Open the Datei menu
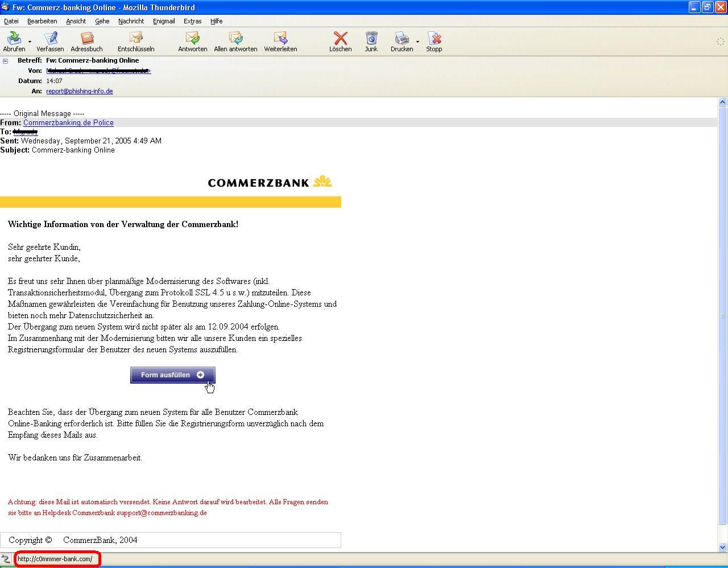Viewport: 728px width, 568px height. coord(11,21)
